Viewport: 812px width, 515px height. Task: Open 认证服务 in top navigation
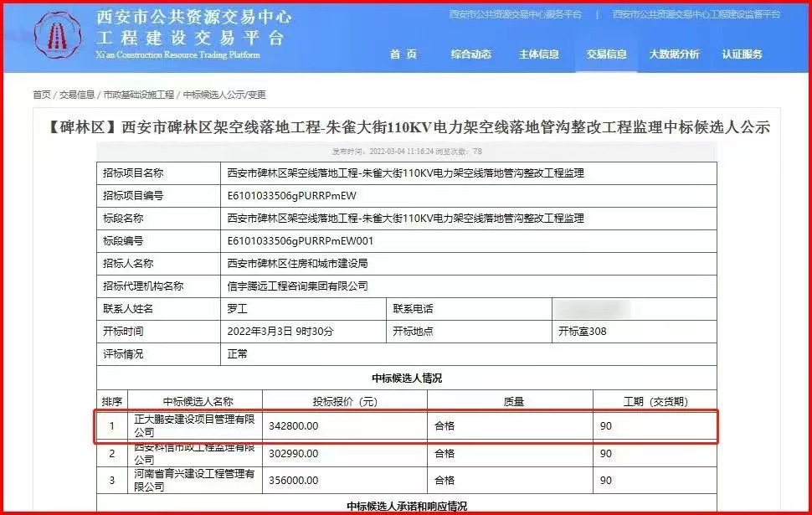pos(742,54)
